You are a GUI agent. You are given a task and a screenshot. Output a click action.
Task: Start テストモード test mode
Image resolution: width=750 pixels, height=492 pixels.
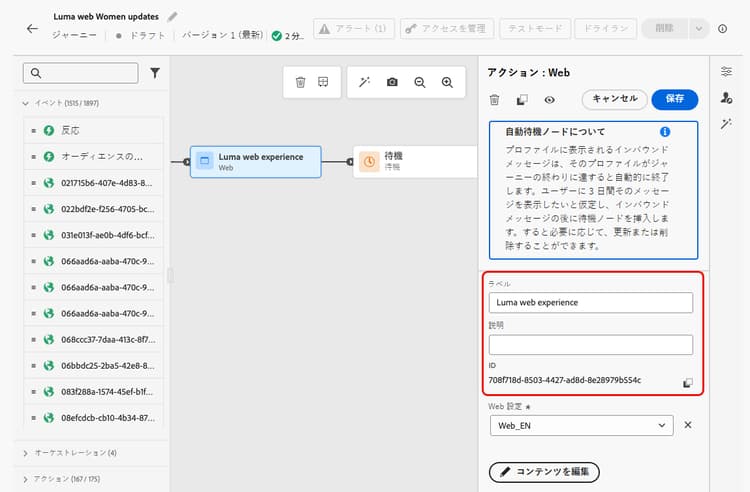[535, 29]
